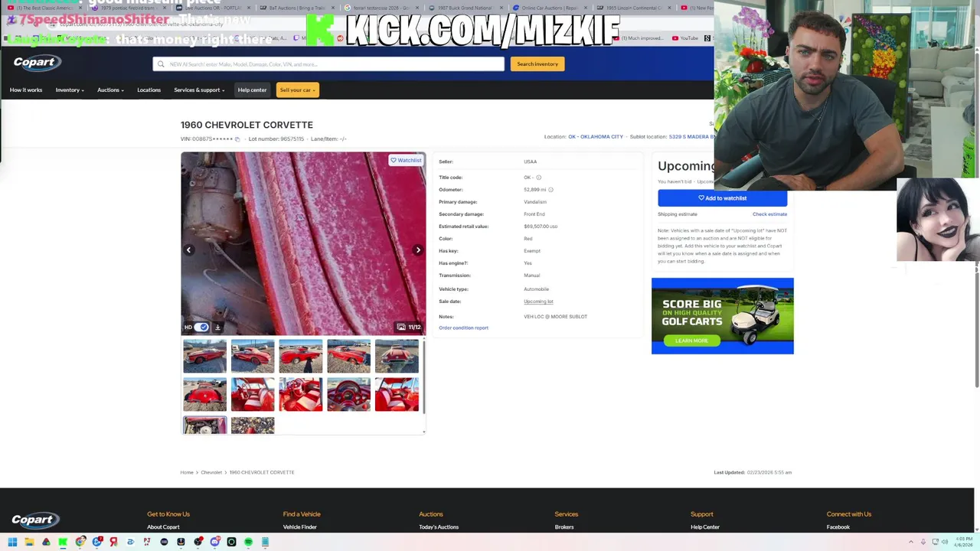Open Facebook footer link

coord(838,527)
